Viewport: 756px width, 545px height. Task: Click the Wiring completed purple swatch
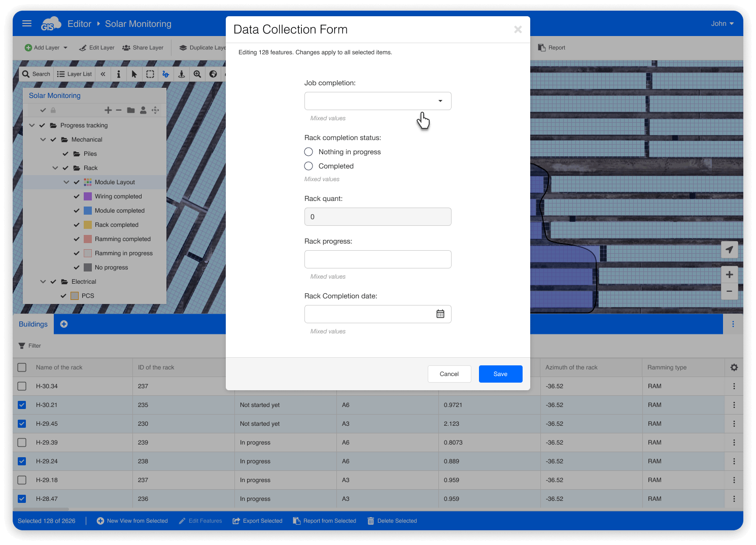[x=88, y=196]
